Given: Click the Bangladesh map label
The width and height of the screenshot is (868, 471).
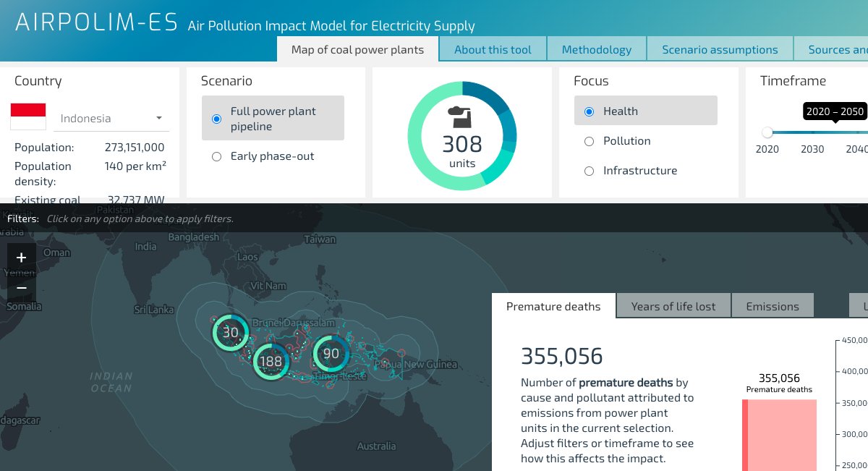Looking at the screenshot, I should coord(193,237).
